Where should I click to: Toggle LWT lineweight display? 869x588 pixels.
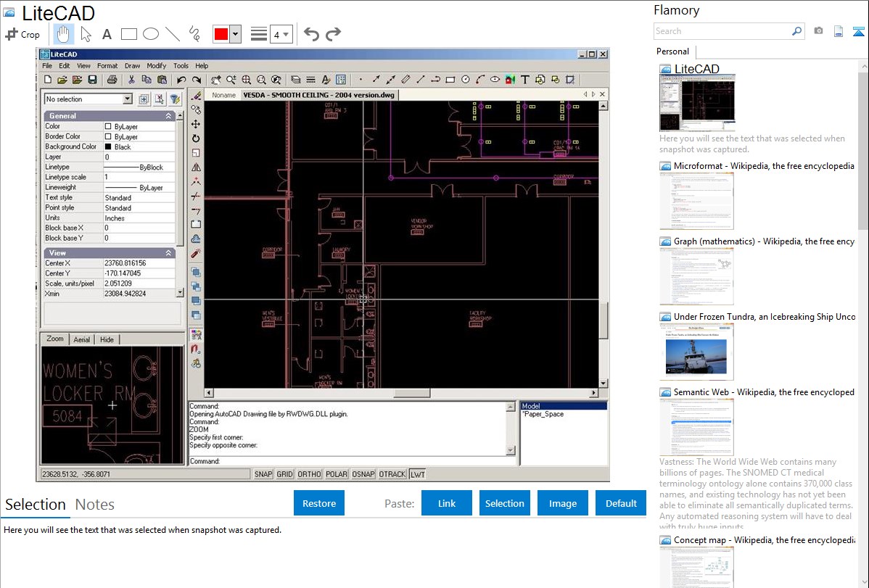tap(418, 474)
